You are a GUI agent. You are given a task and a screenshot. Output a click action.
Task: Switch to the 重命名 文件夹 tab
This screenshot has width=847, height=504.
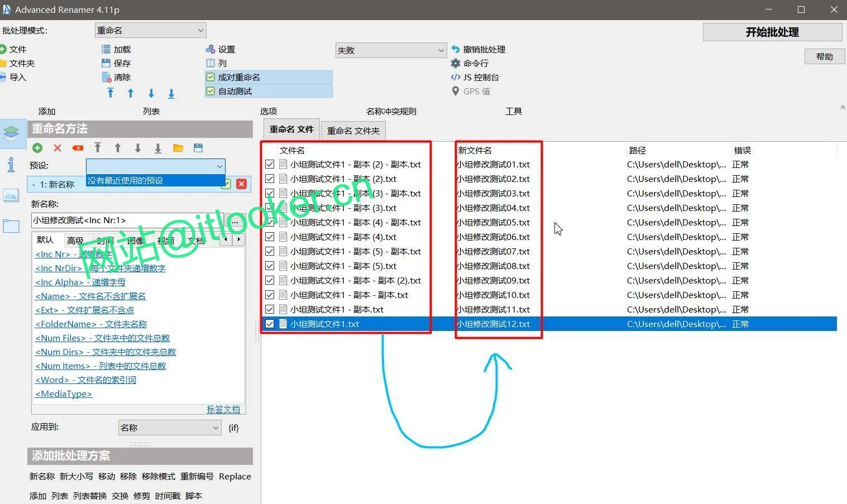353,131
